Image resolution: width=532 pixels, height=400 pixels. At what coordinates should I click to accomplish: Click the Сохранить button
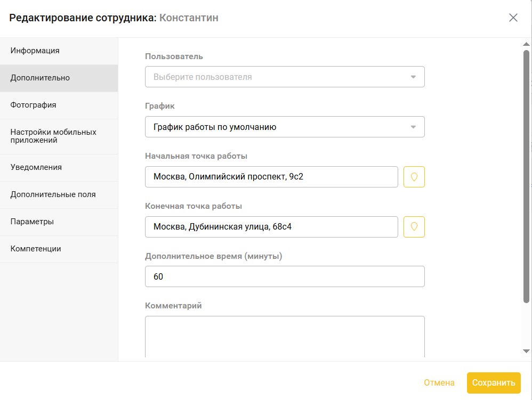(x=494, y=383)
